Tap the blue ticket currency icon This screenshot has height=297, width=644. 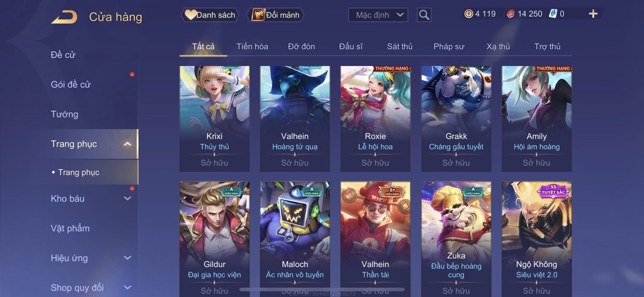(553, 14)
